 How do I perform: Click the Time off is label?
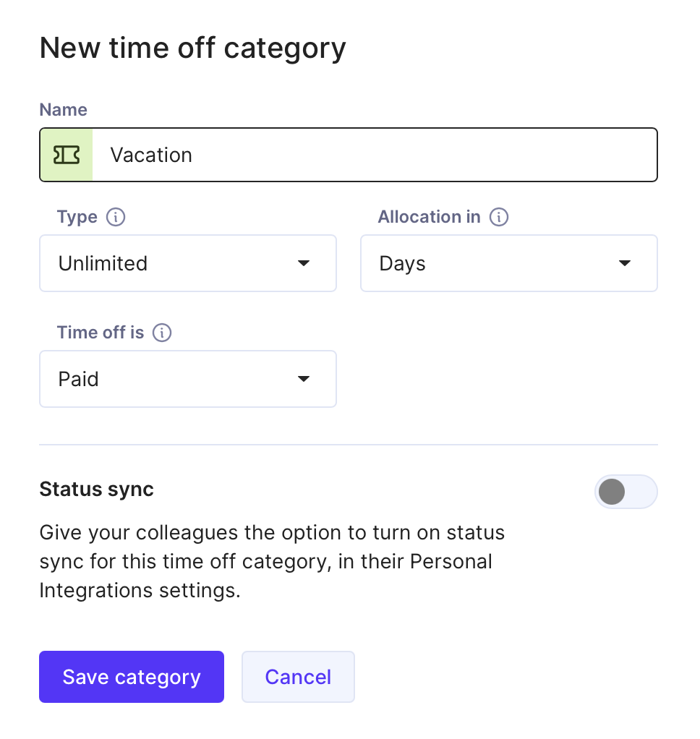tap(101, 333)
